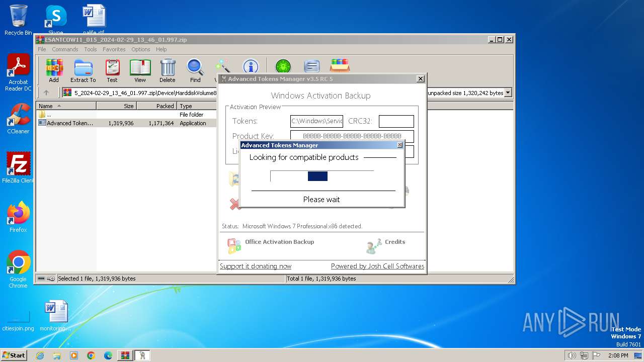Run the Test archive tool
Image resolution: width=644 pixels, height=362 pixels.
tap(112, 71)
